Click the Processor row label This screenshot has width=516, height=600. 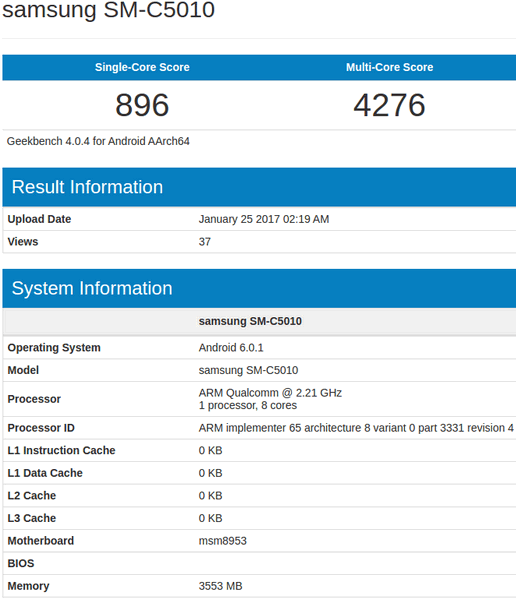[34, 399]
